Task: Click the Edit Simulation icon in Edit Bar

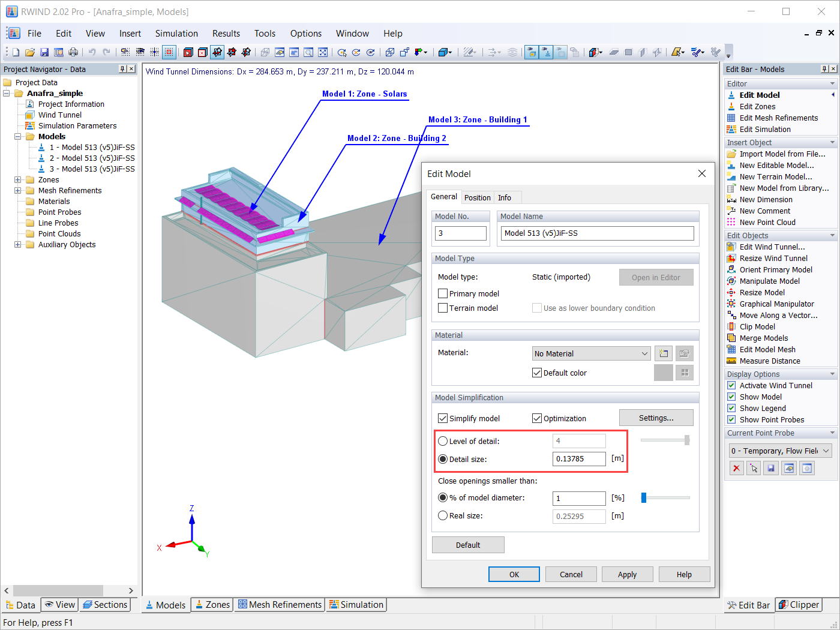Action: click(731, 130)
